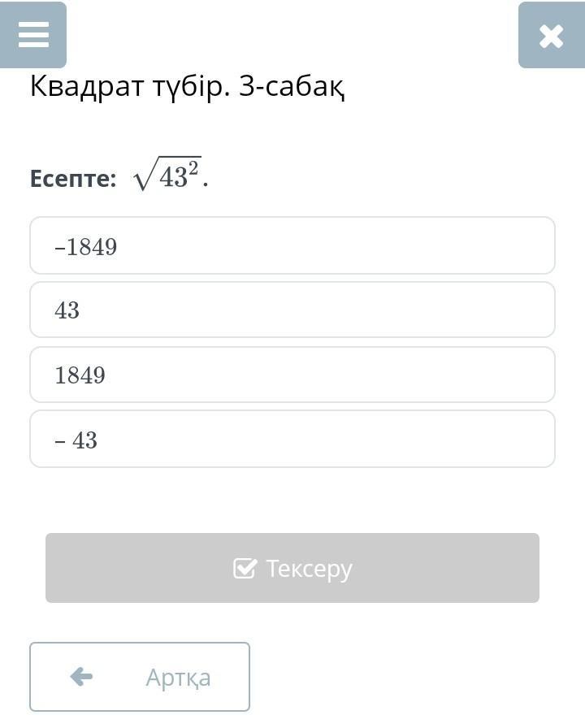This screenshot has height=728, width=585.
Task: Click the Есепте: question label
Action: point(73,178)
